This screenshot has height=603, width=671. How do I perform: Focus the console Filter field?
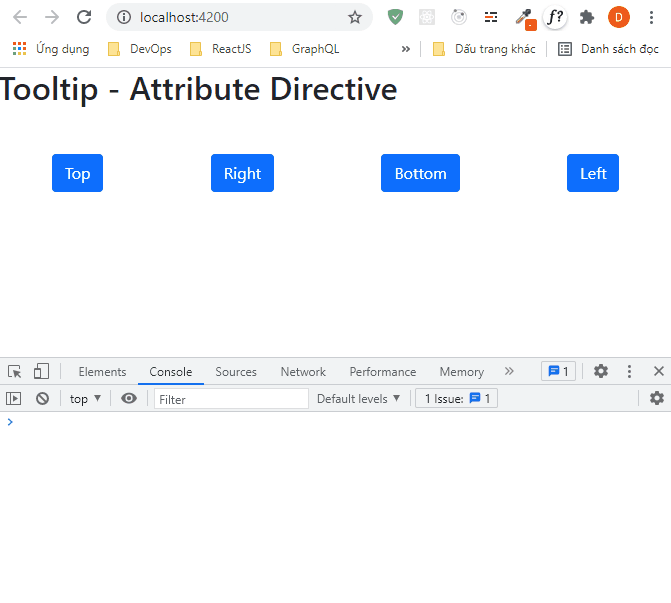231,399
